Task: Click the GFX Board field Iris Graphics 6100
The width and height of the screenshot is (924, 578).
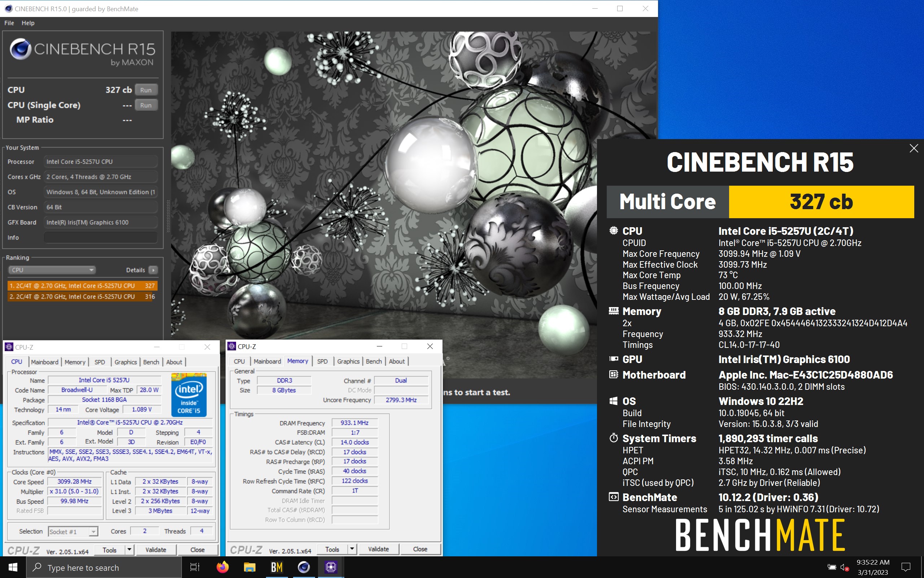Action: tap(101, 222)
